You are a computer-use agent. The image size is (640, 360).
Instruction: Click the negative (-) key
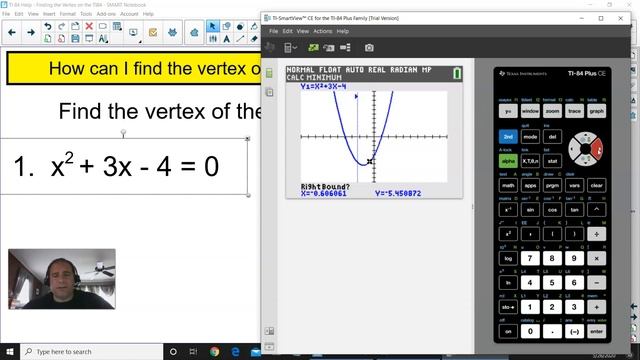[x=574, y=331]
